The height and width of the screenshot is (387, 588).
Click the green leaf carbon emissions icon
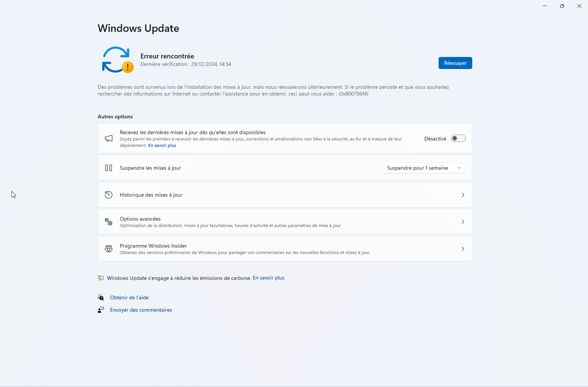(x=101, y=278)
